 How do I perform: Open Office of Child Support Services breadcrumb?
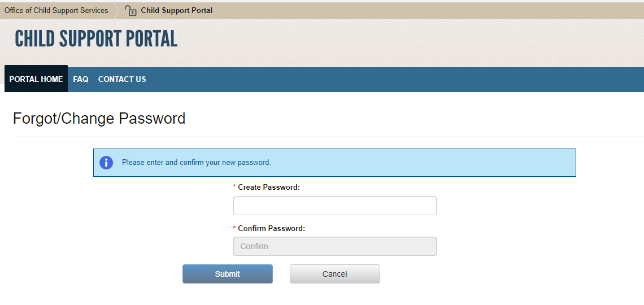(x=56, y=10)
